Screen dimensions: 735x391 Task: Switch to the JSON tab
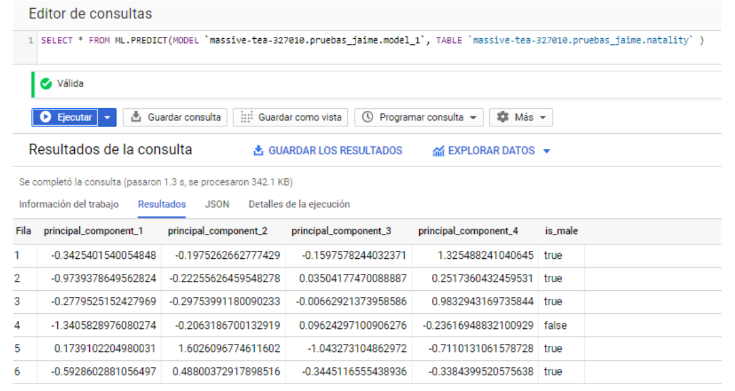(x=217, y=204)
